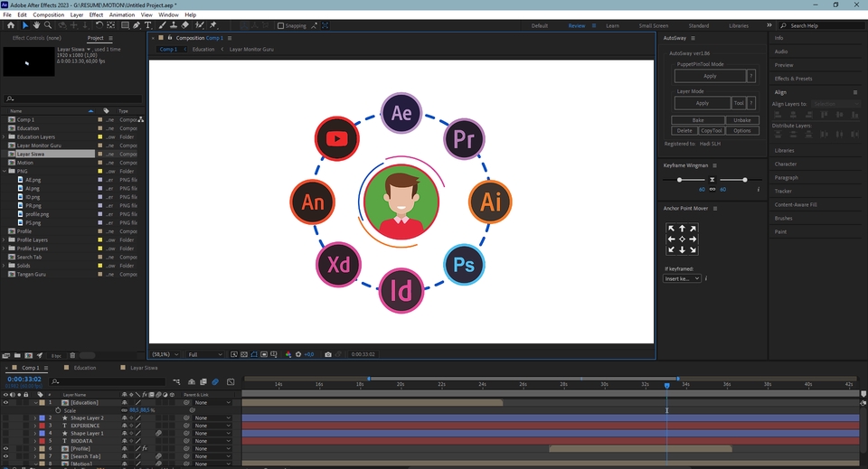Click the Scale stopwatch on Education layer
868x469 pixels.
58,410
